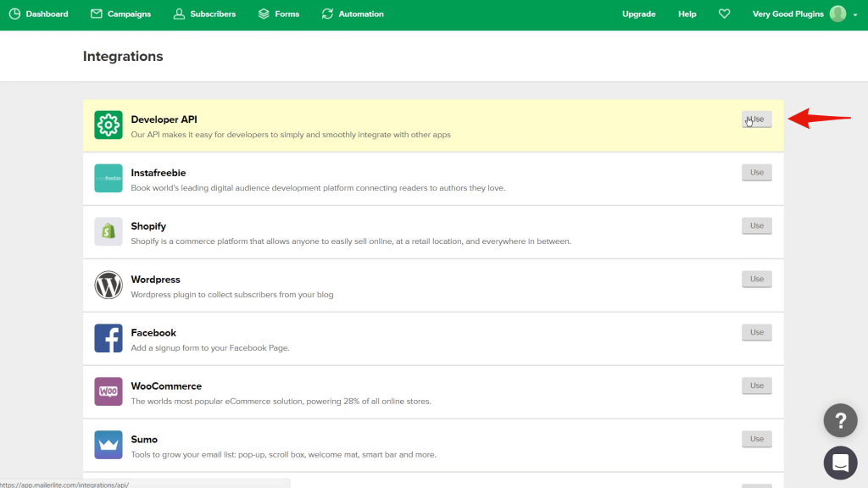Click the Developer API gear icon
Screen dimensions: 868x488
[108, 125]
